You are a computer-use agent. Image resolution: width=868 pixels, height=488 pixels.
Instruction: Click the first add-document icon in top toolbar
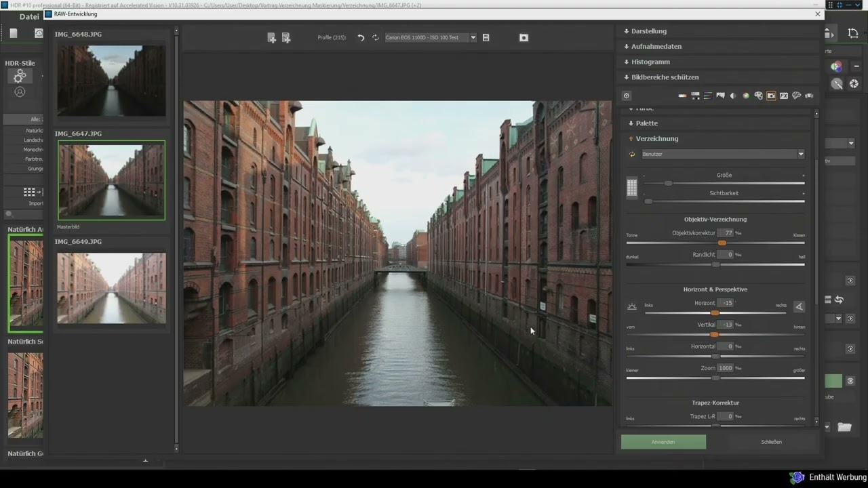pyautogui.click(x=271, y=38)
